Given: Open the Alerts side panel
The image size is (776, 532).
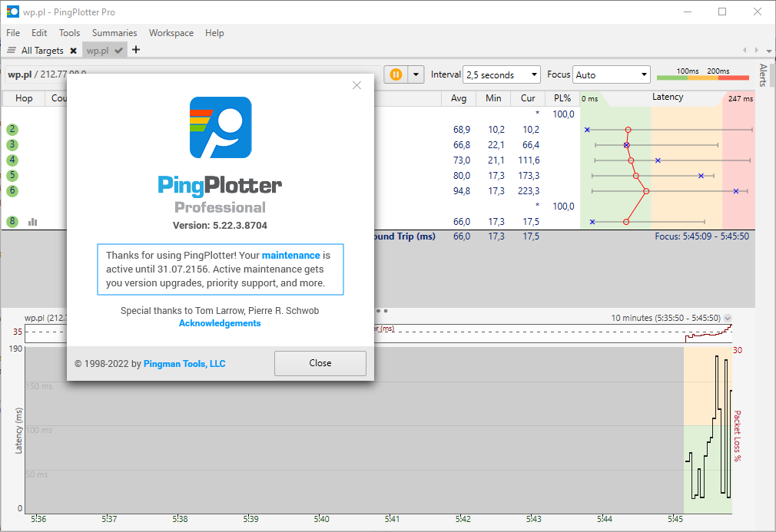Looking at the screenshot, I should coord(764,75).
